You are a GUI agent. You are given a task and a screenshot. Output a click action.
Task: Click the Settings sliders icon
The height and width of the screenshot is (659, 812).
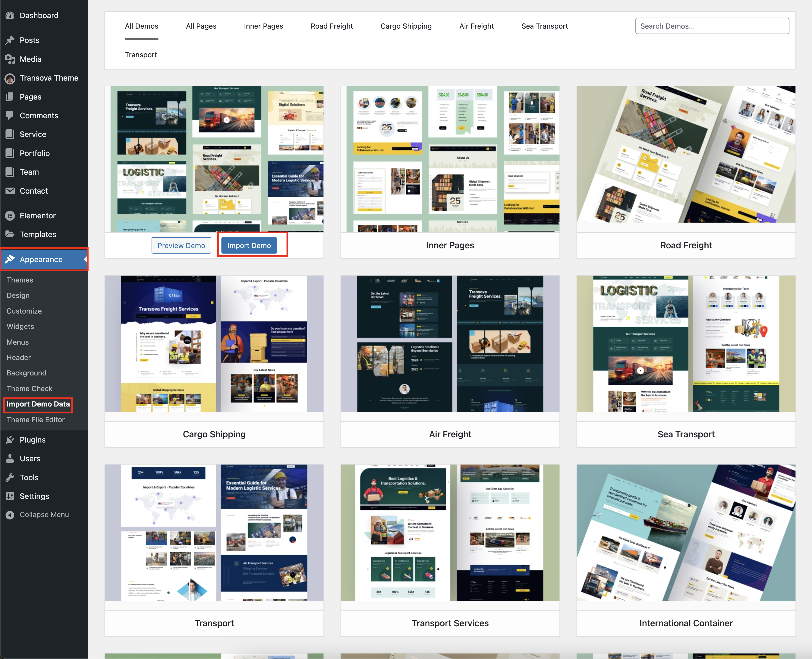[x=10, y=496]
